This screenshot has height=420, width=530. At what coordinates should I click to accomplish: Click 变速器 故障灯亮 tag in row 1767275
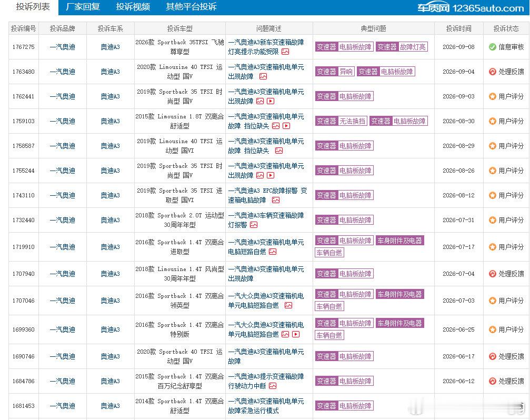pyautogui.click(x=402, y=47)
